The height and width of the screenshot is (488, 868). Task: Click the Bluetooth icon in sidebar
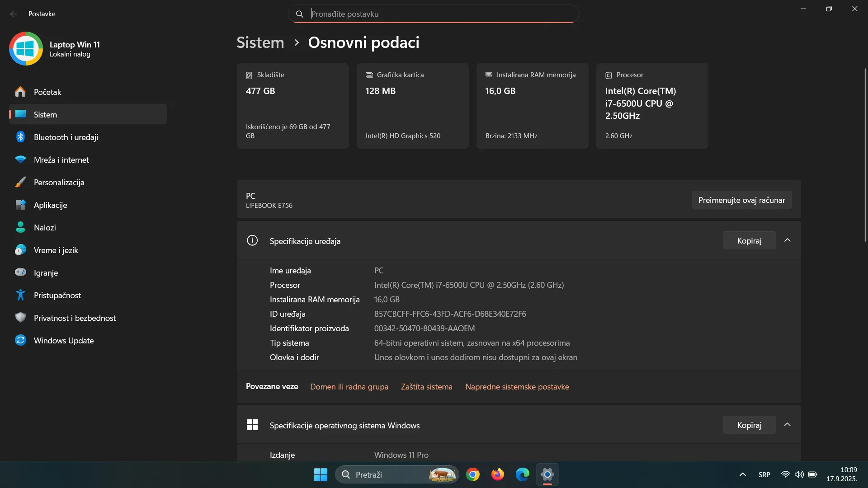coord(20,137)
